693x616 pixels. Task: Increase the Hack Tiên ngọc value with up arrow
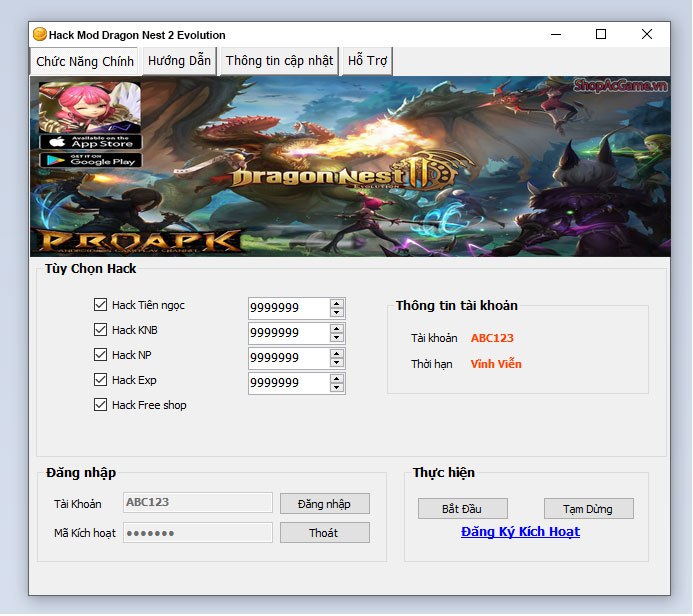click(337, 304)
